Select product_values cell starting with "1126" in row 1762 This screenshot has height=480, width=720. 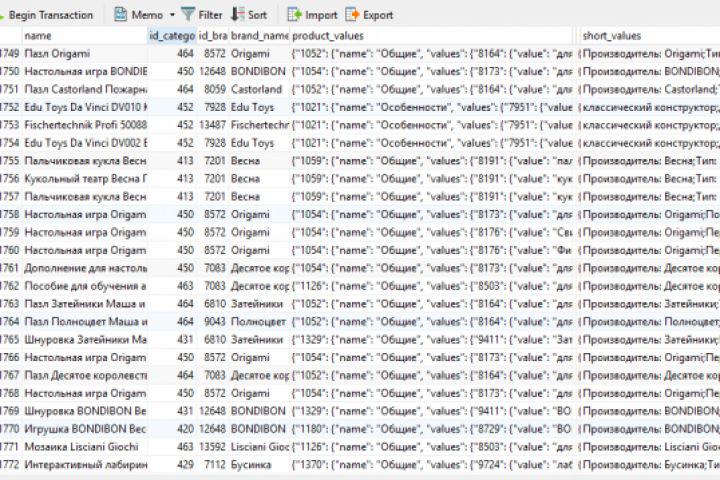pos(432,286)
